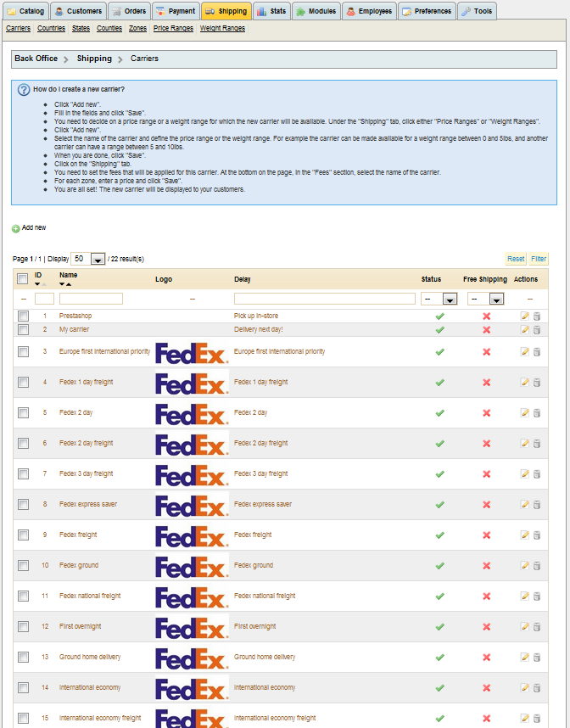Sort Name column ascending arrow
This screenshot has height=728, width=570.
click(x=69, y=284)
